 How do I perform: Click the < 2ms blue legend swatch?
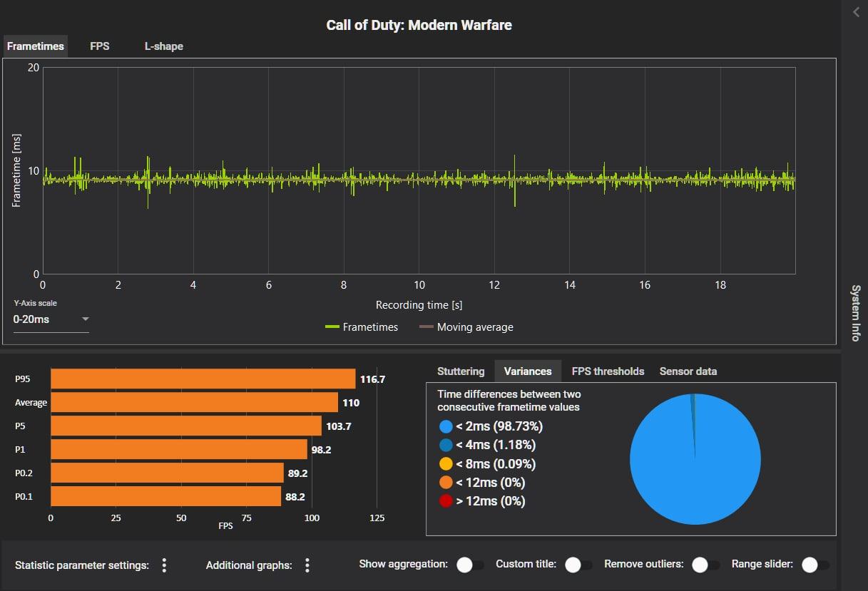point(446,426)
